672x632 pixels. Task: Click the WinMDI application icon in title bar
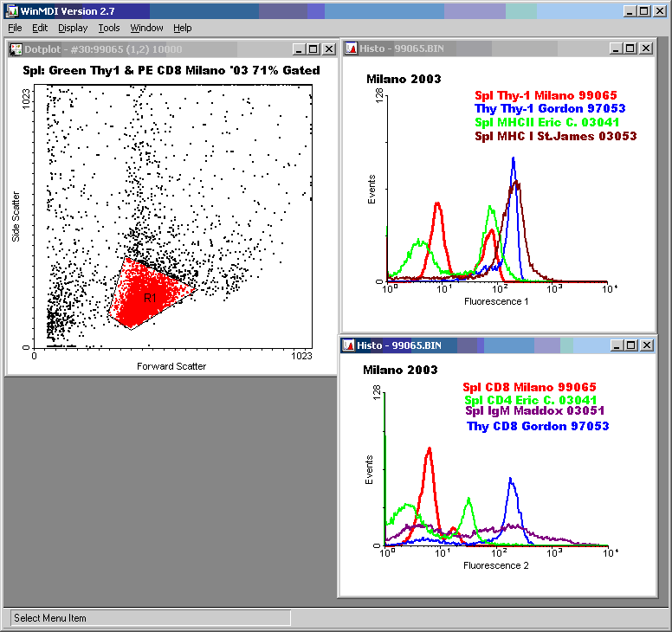click(11, 10)
